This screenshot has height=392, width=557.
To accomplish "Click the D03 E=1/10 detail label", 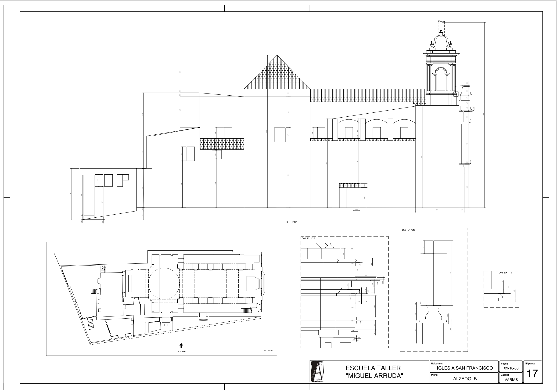I will point(409,230).
